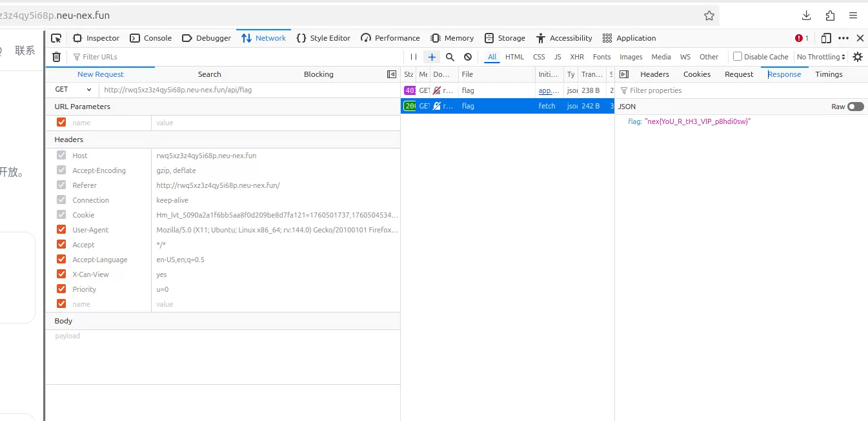Clear the network log with trash icon
The image size is (868, 421).
[56, 57]
